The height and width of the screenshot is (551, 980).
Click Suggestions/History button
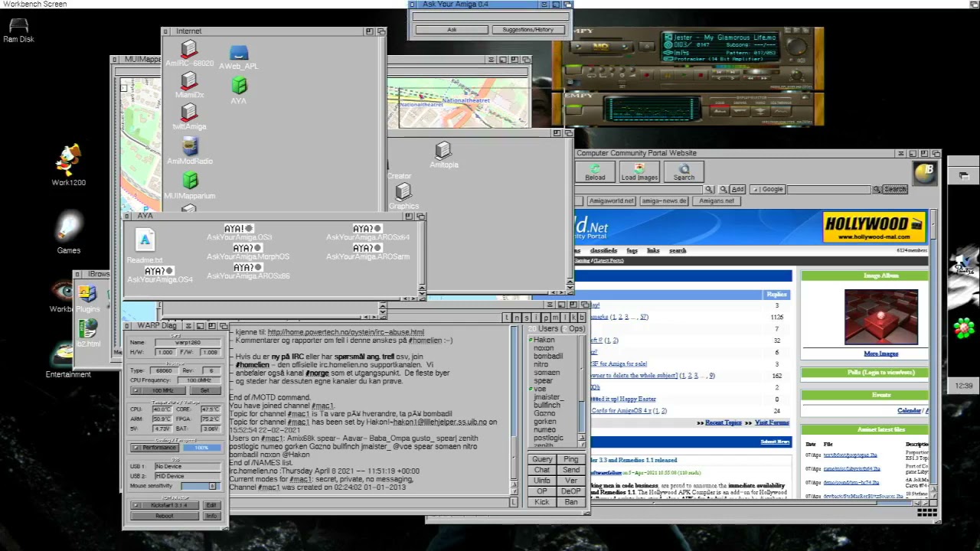tap(528, 30)
